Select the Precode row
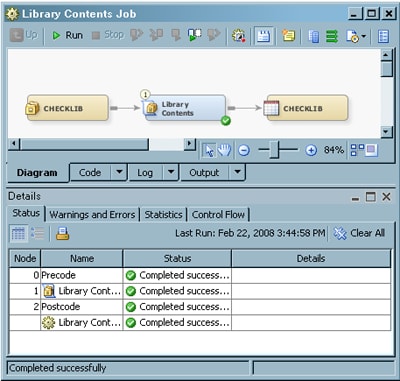Screen dimensions: 400x381 coord(200,275)
